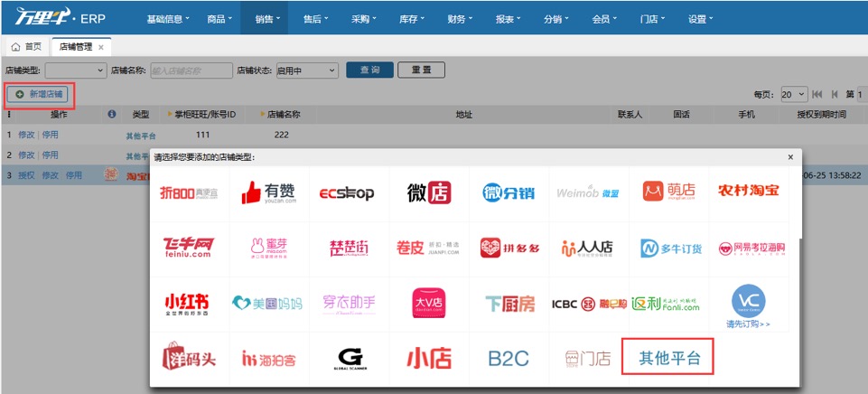Choose the B2C store type
This screenshot has width=868, height=394.
[x=509, y=359]
